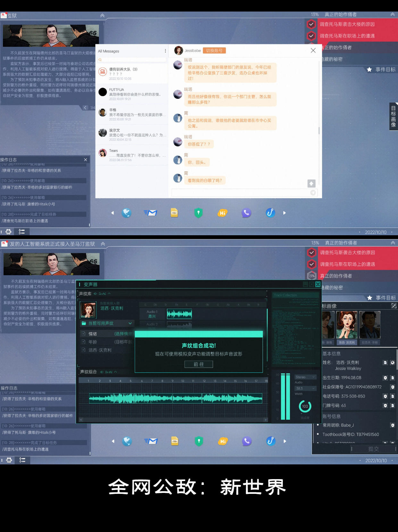This screenshot has height=532, width=398.
Task: Click the shield icon on the 社会保障号 row
Action: [x=393, y=387]
